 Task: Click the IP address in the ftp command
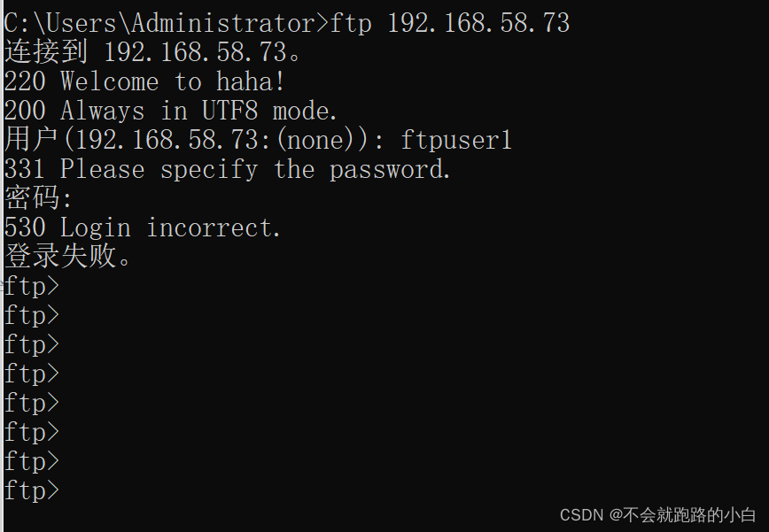478,23
